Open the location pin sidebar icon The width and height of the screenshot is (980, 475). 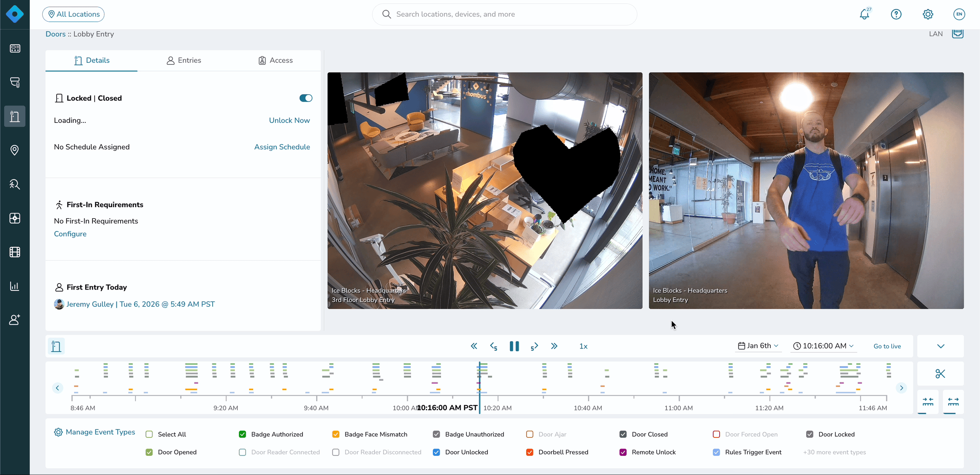click(15, 150)
